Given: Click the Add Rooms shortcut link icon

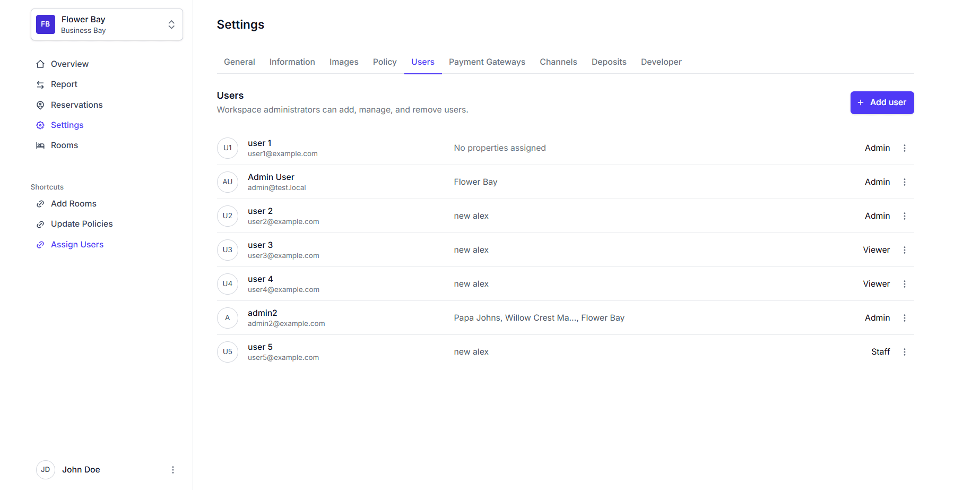Looking at the screenshot, I should click(40, 204).
